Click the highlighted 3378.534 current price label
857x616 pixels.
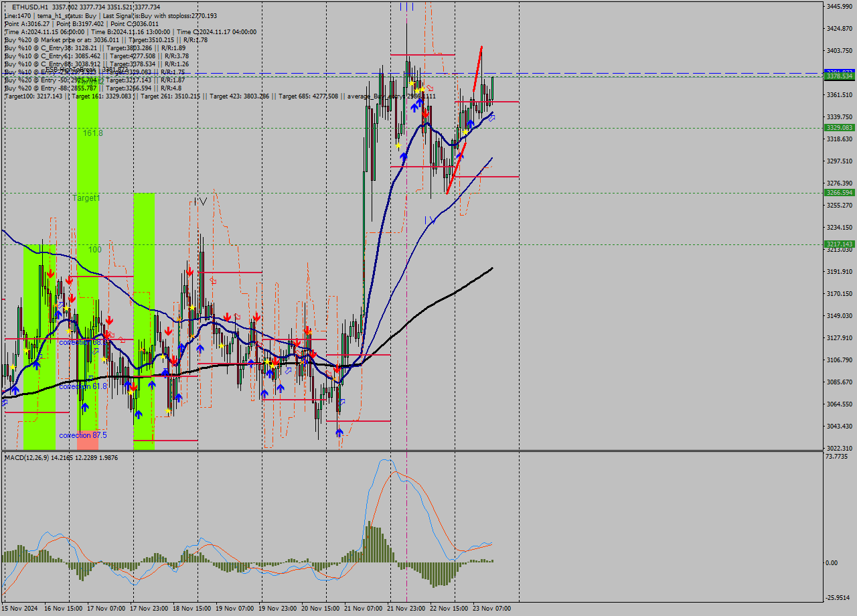tap(839, 76)
